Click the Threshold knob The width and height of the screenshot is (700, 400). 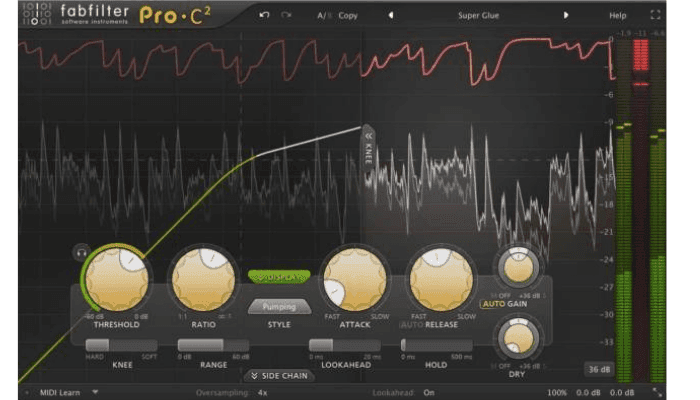(x=117, y=280)
